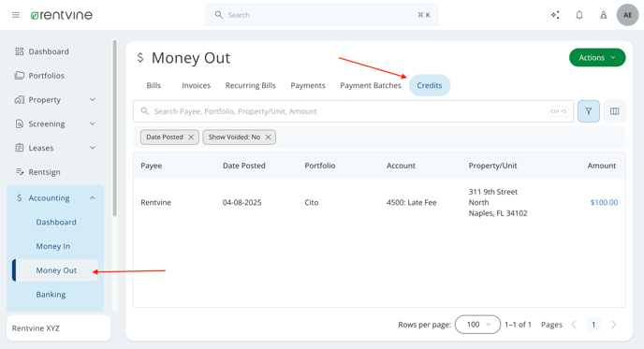Click the Search Payee, Portfolio input field
644x349 pixels.
coord(353,111)
